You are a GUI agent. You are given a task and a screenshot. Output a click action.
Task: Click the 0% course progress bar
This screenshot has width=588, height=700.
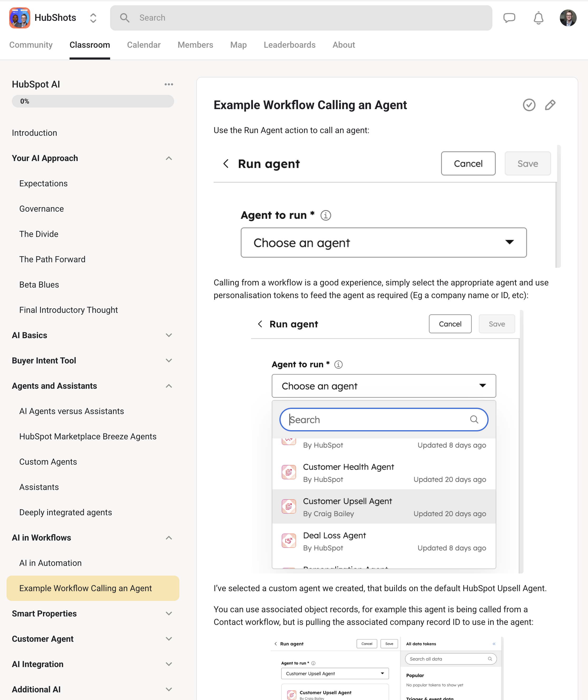click(x=93, y=101)
